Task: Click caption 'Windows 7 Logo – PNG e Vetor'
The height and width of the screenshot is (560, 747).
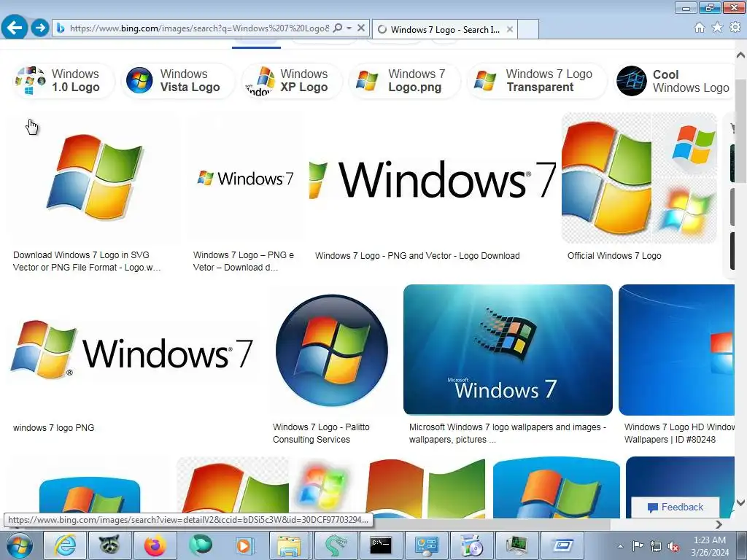Action: (x=244, y=262)
